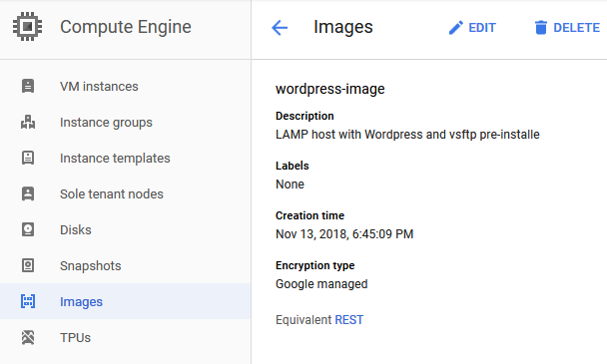Select Images in the sidebar

click(x=126, y=301)
